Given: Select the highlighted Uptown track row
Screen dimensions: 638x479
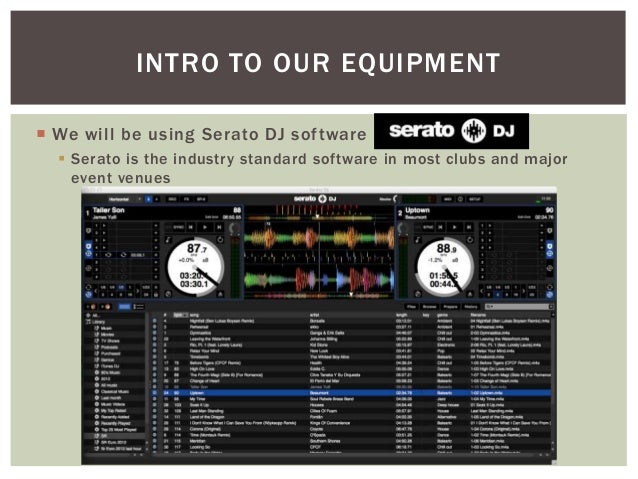Looking at the screenshot, I should pyautogui.click(x=352, y=393).
